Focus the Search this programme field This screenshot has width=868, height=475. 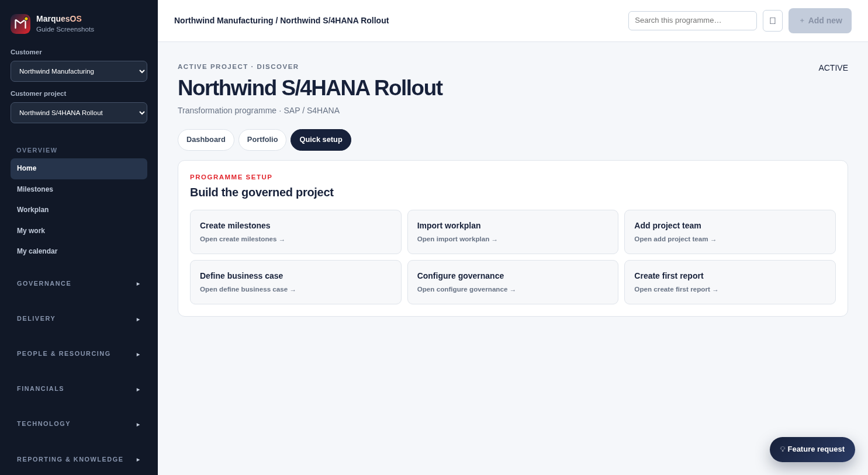(x=693, y=20)
